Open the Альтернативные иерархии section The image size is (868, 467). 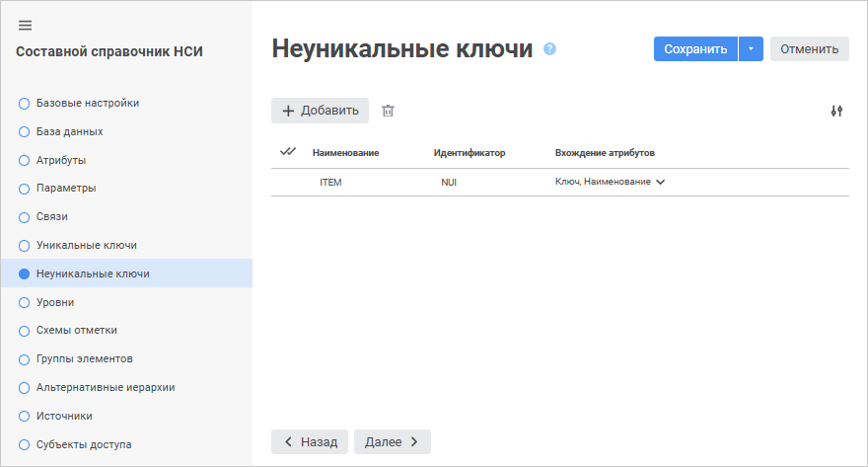coord(105,388)
